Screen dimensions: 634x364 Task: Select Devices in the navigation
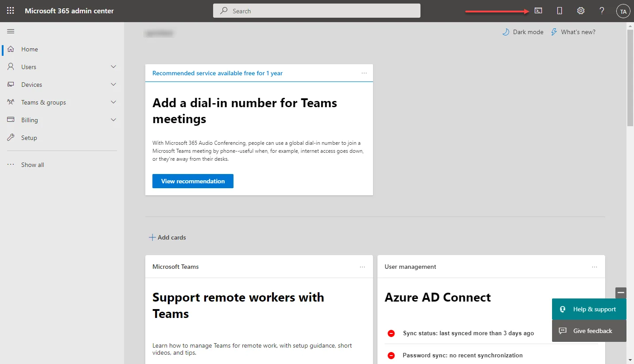coord(62,85)
